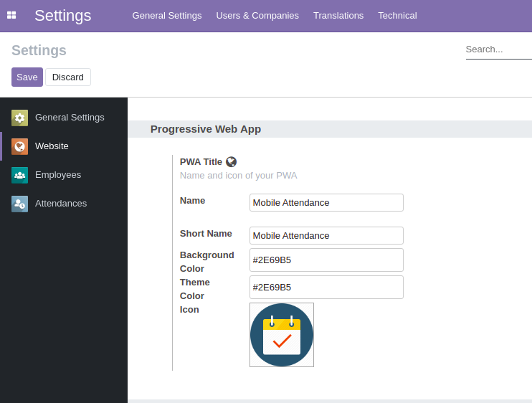Viewport: 532px width, 403px height.
Task: Select the PWA calendar icon image
Action: pyautogui.click(x=282, y=335)
